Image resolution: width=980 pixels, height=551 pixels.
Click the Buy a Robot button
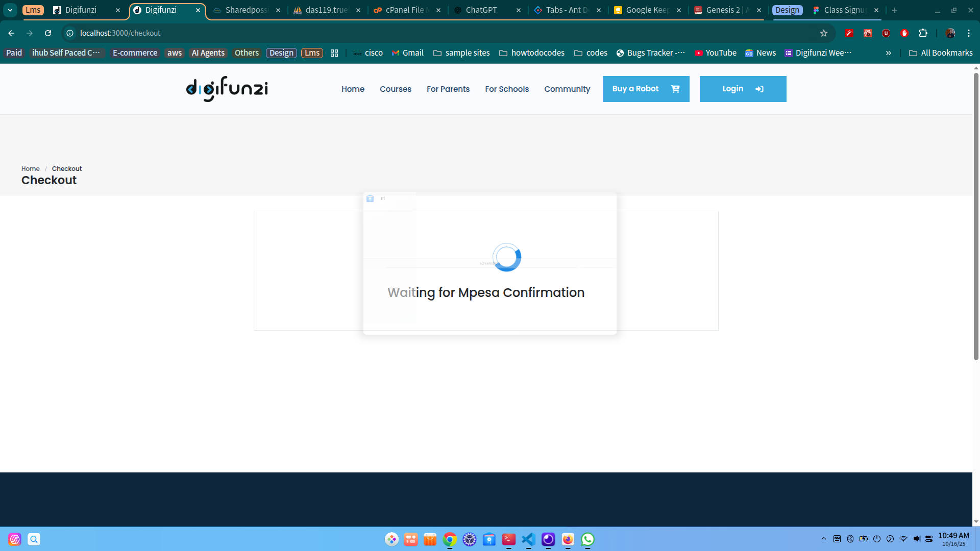(646, 89)
